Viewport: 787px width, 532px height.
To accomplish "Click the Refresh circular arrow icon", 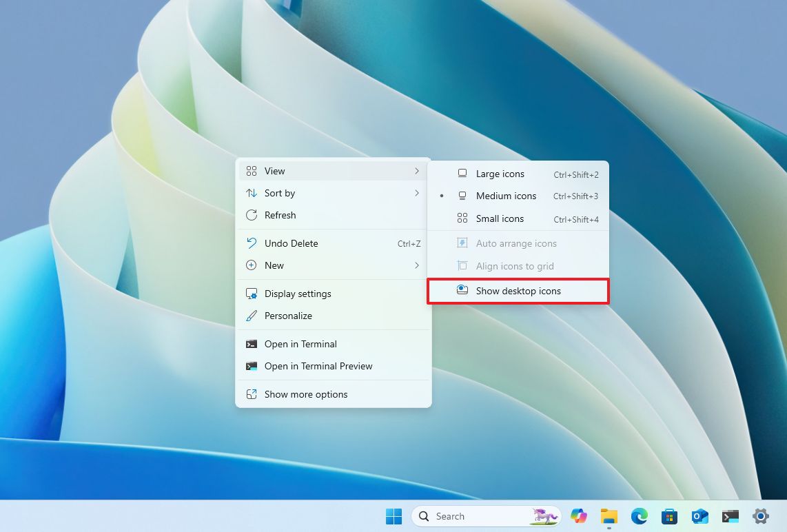I will (x=252, y=215).
